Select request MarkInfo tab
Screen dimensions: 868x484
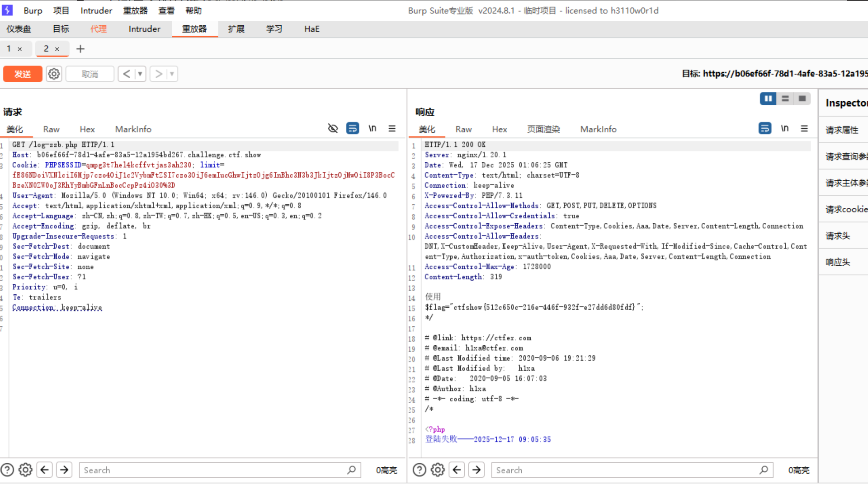coord(133,129)
